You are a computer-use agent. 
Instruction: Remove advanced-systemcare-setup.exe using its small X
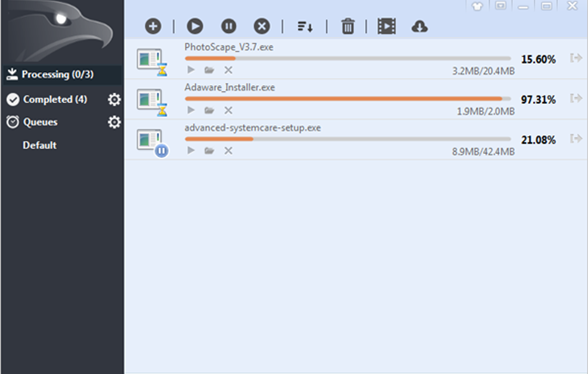(x=228, y=151)
